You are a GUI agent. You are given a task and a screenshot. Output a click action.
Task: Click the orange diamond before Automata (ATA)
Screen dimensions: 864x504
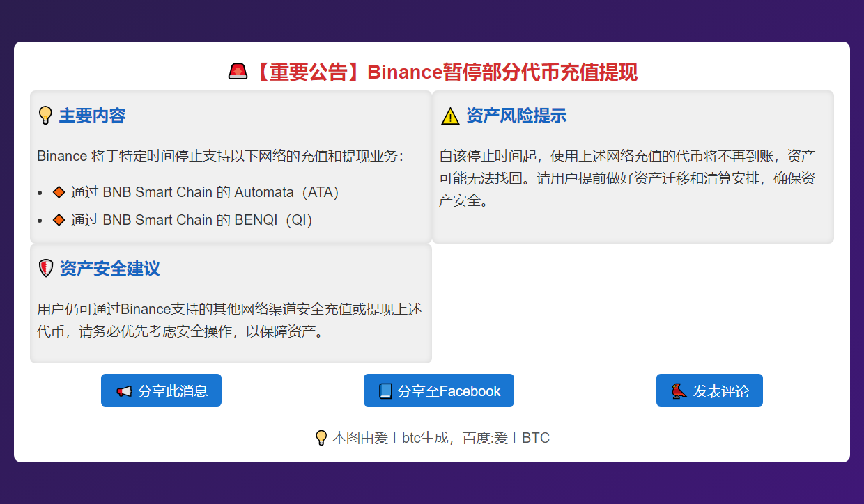59,192
